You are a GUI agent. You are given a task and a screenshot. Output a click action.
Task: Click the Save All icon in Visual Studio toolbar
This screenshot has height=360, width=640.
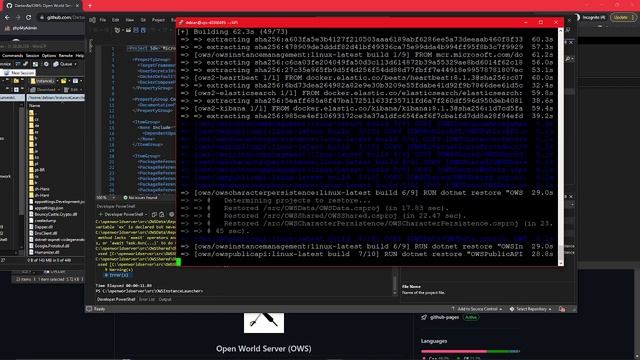pos(143,30)
